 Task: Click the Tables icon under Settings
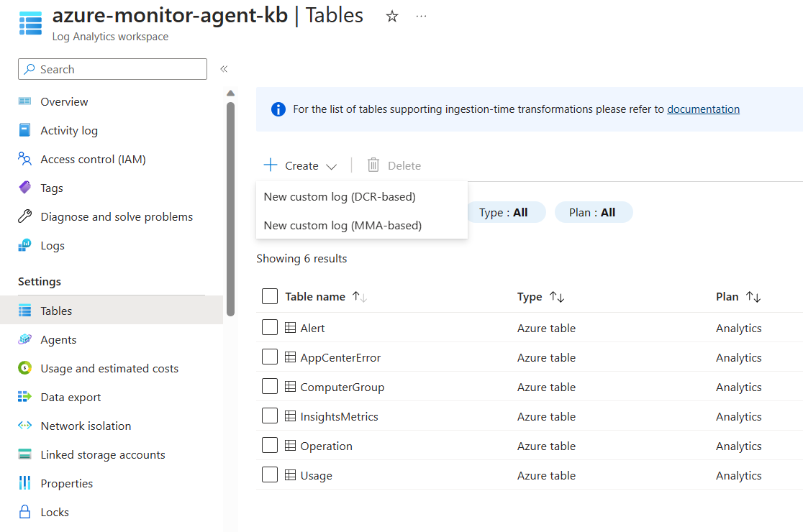24,311
